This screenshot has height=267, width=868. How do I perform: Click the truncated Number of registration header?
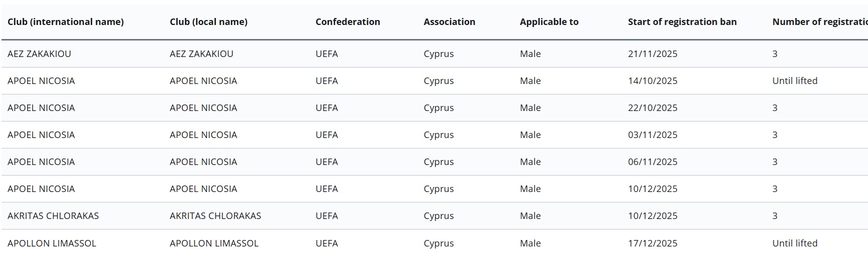click(819, 22)
